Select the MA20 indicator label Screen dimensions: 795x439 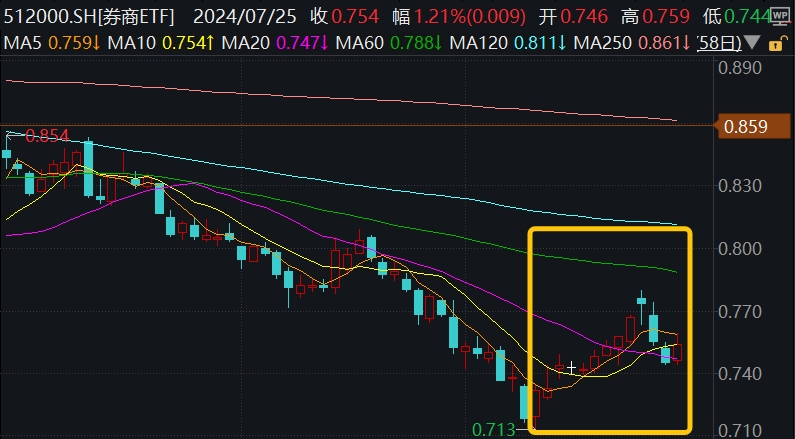tap(248, 43)
